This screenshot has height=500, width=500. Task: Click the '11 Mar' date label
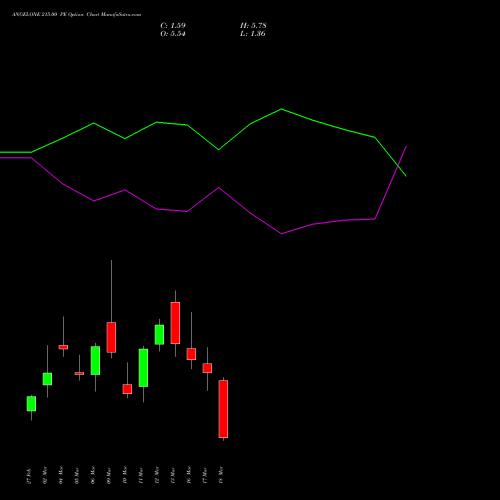pos(141,475)
